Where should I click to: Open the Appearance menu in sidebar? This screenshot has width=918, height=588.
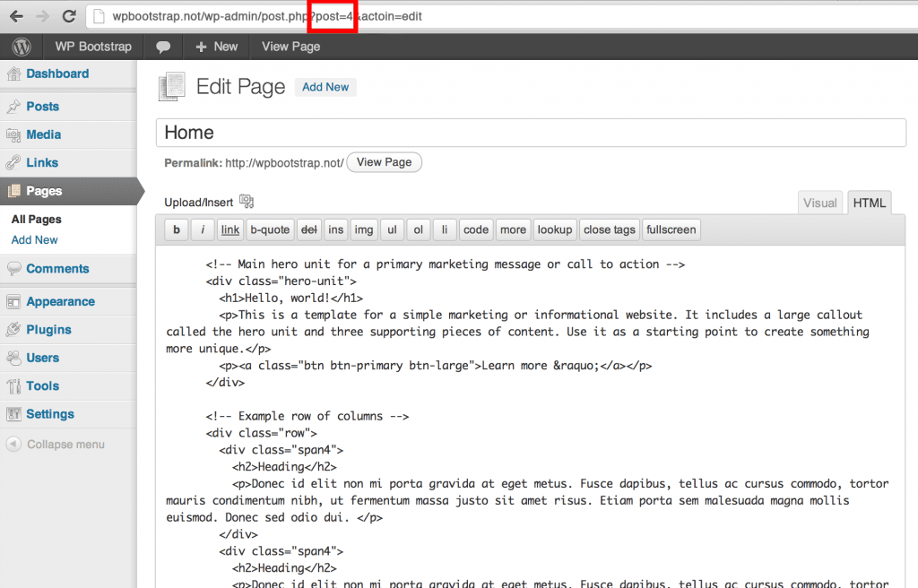coord(60,302)
